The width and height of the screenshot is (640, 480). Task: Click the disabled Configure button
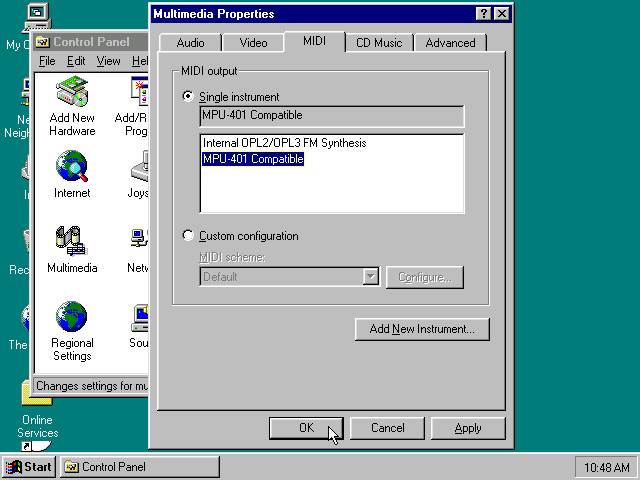click(x=425, y=277)
